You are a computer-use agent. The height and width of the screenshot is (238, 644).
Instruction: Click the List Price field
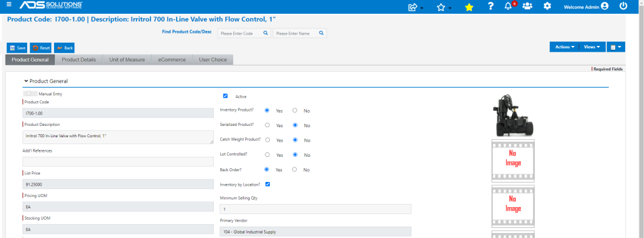click(x=118, y=184)
